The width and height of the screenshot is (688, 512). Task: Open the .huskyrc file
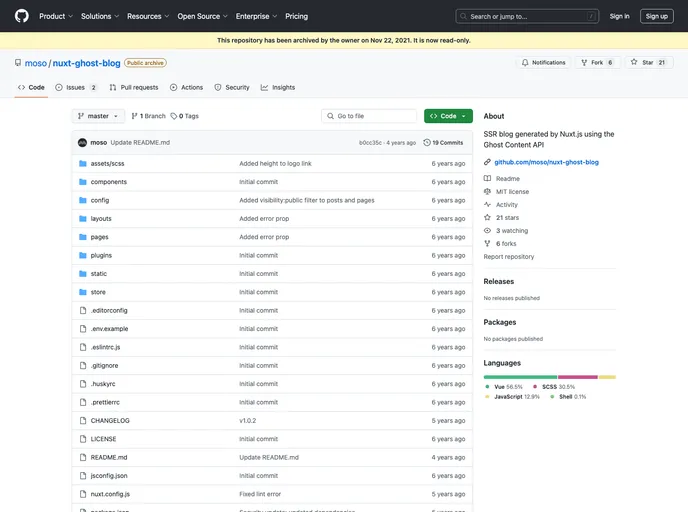pyautogui.click(x=103, y=384)
